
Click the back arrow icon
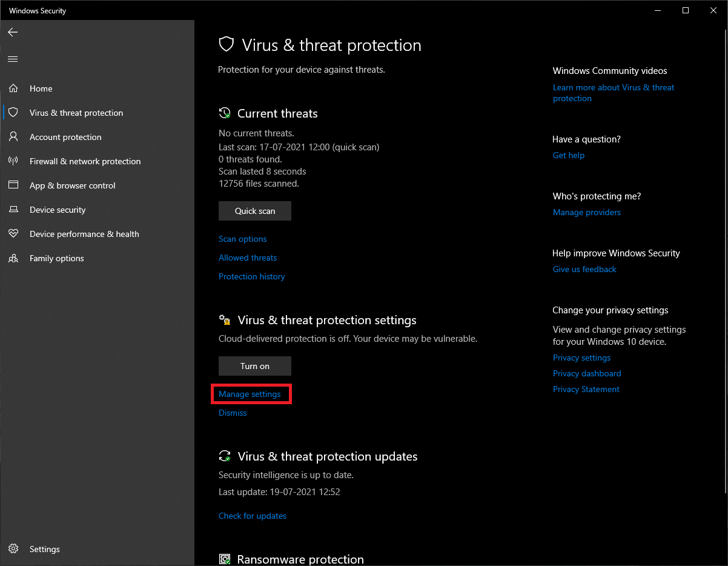(13, 32)
